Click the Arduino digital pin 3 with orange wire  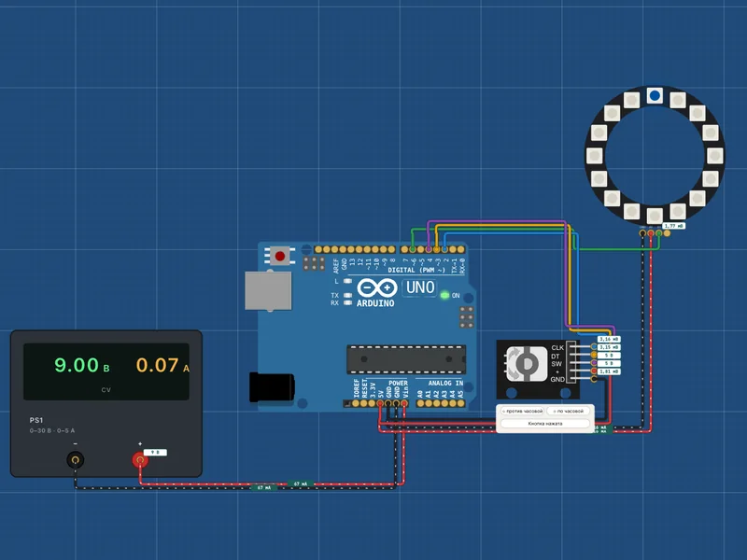click(437, 249)
